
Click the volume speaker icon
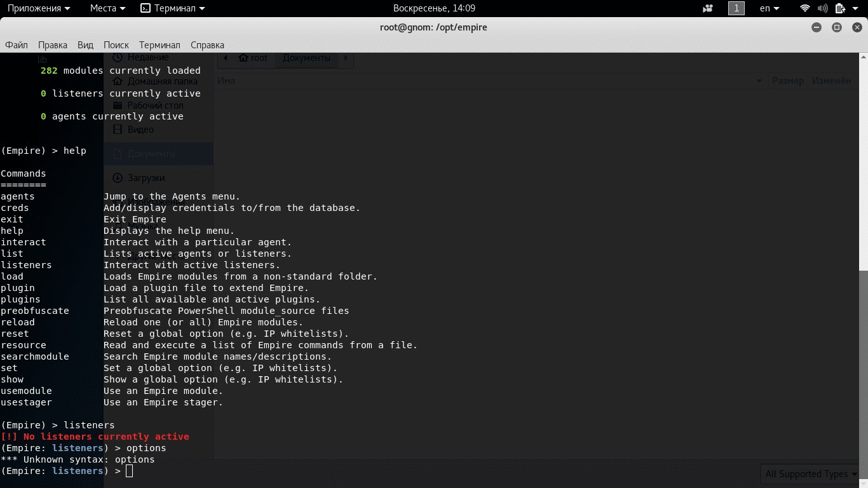coord(822,8)
